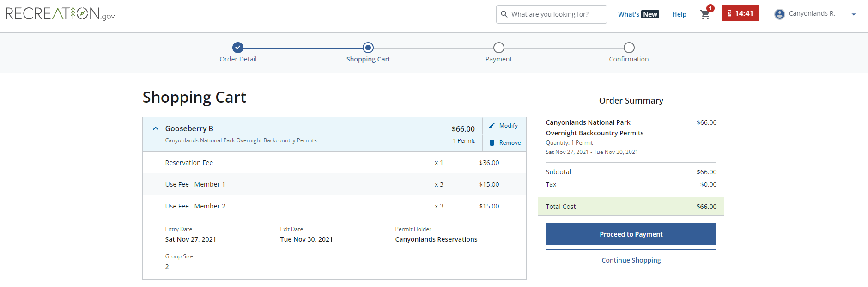Click the Total Cost row
868x287 pixels.
(631, 207)
